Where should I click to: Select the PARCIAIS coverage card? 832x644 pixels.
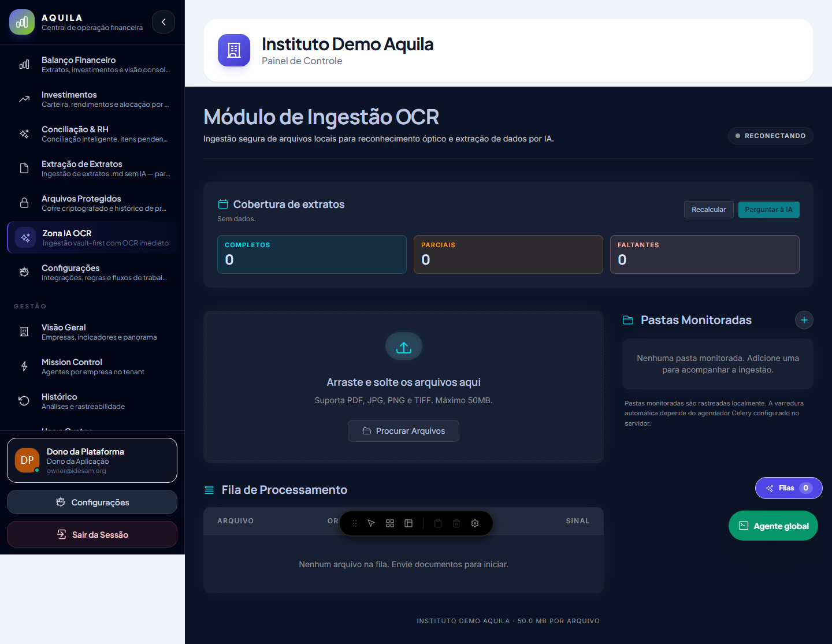(x=508, y=254)
